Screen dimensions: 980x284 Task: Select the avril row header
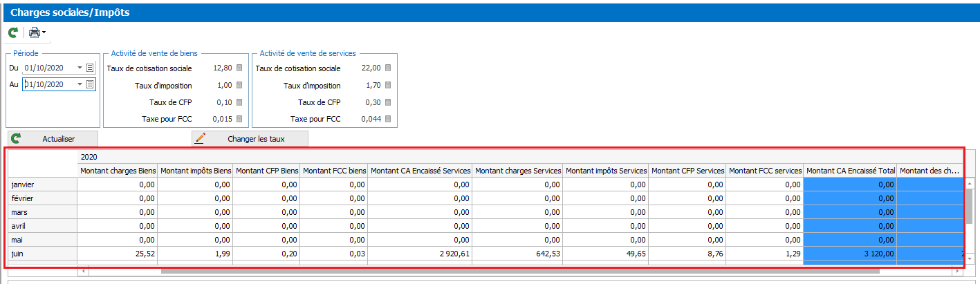click(43, 226)
